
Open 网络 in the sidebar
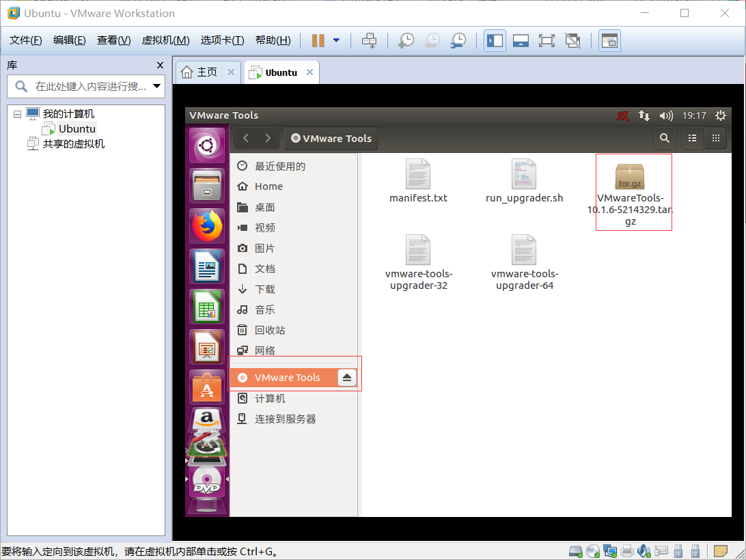293,350
